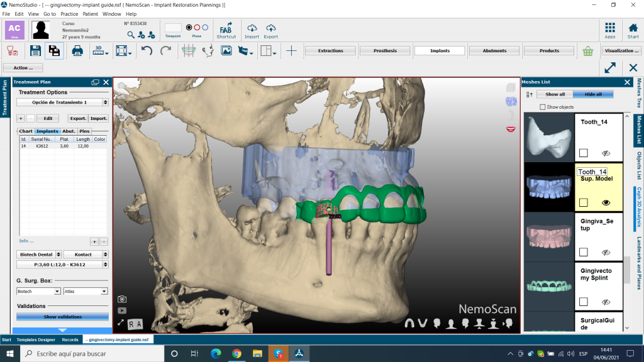Select the lower arch view icon
Screen dimensions: 644x362
tap(423, 324)
